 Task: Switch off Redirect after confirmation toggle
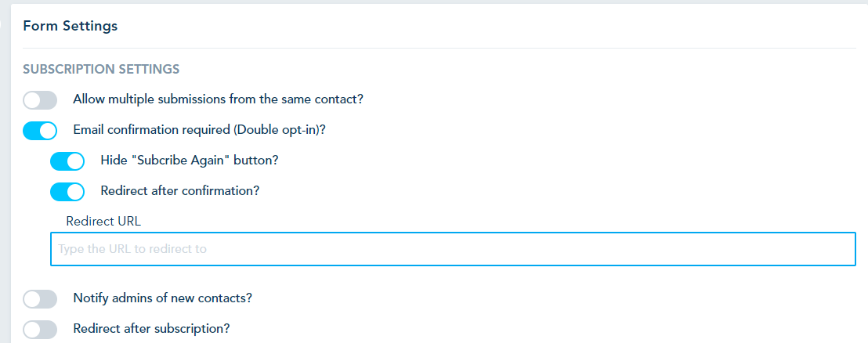[x=67, y=191]
